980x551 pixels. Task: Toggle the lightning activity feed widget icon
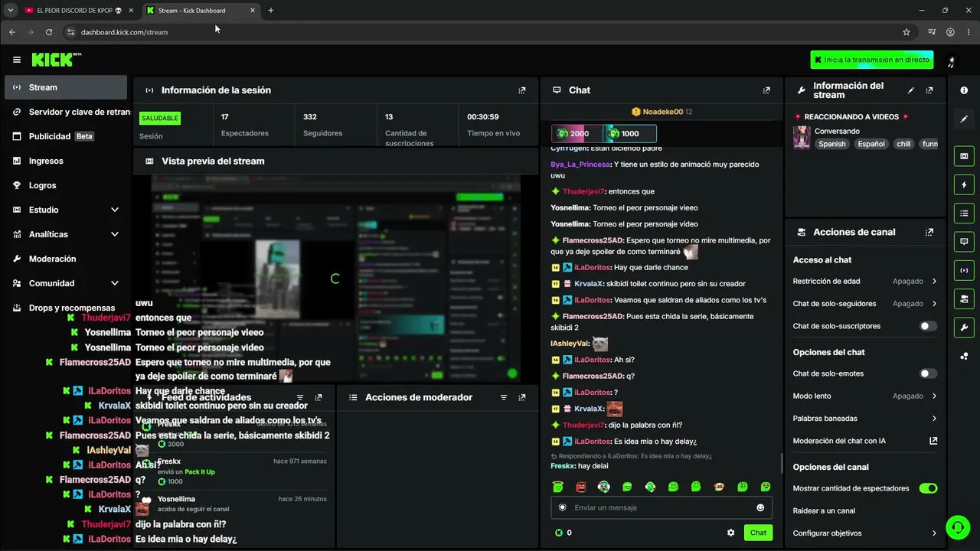[964, 184]
